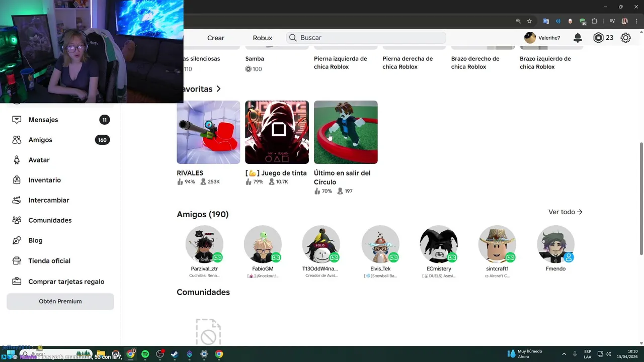The image size is (644, 362).
Task: Click the Valerihe7 profile avatar
Action: pyautogui.click(x=530, y=38)
